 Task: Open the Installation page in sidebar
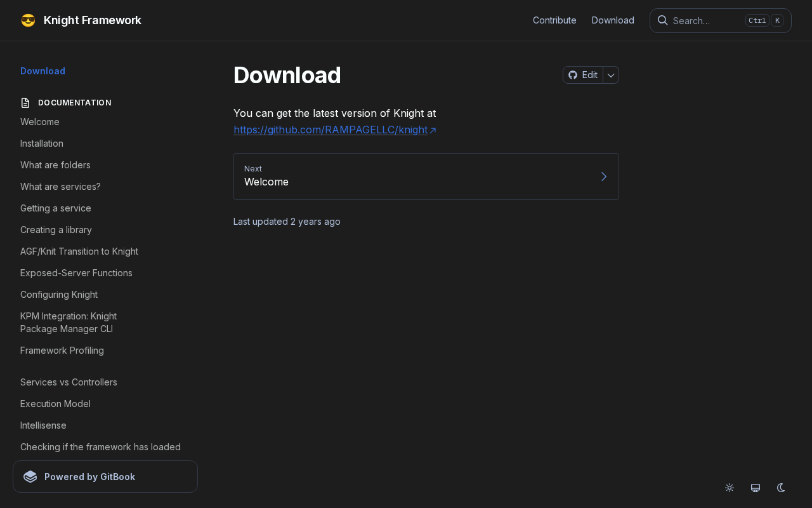click(42, 144)
